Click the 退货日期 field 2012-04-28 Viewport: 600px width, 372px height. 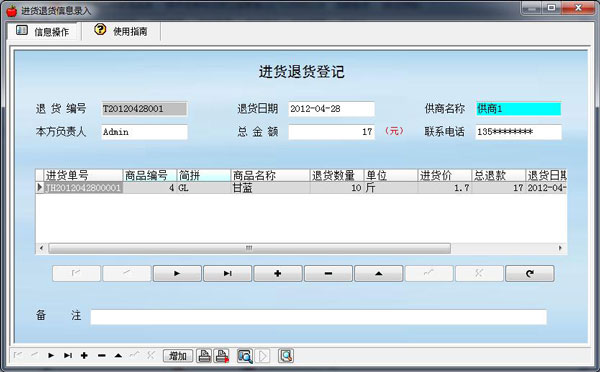coord(331,109)
